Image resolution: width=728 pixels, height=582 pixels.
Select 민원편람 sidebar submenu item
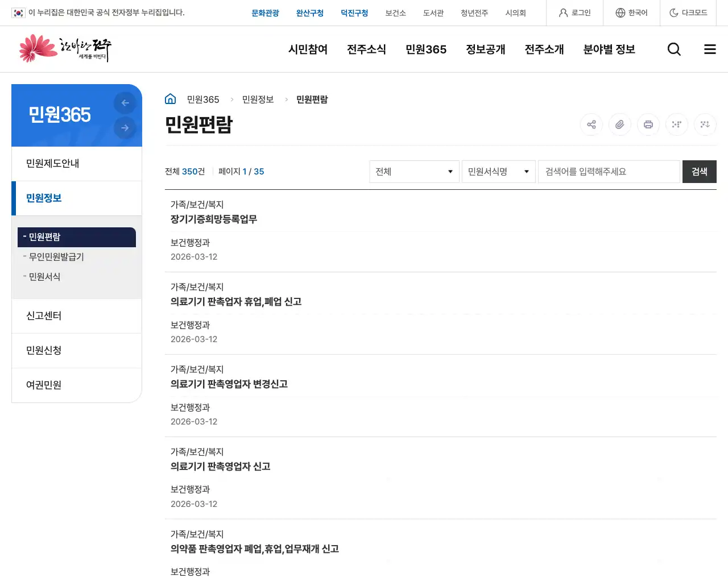pos(77,237)
